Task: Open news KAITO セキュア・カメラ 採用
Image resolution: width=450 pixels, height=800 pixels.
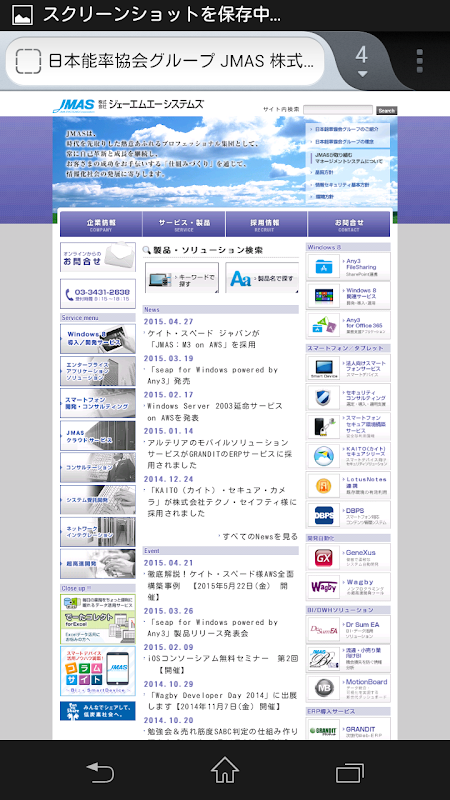Action: (220, 502)
